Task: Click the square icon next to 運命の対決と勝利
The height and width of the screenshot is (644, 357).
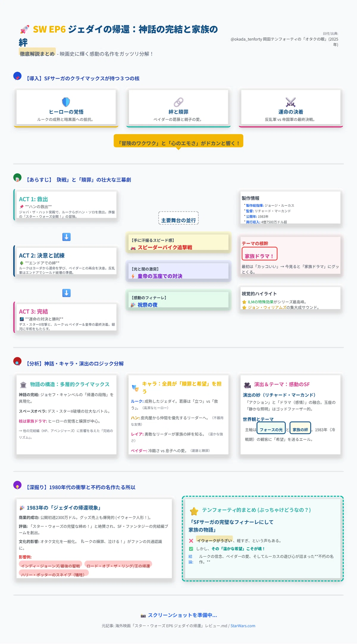Action: 21,319
